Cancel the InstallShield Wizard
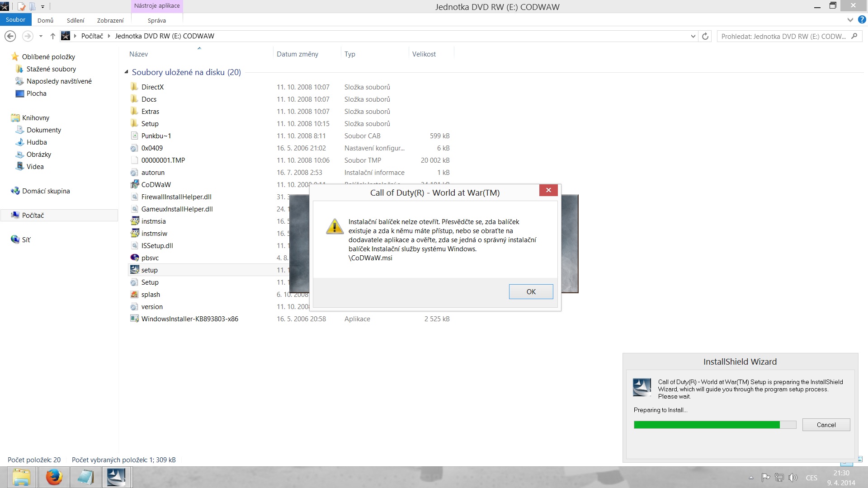The width and height of the screenshot is (868, 488). click(826, 425)
